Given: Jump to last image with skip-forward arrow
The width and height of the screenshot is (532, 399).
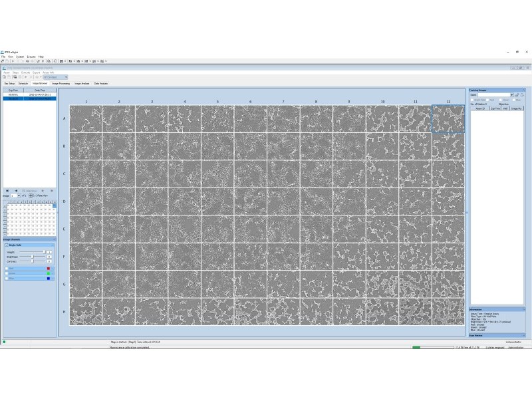Looking at the screenshot, I should click(x=52, y=191).
